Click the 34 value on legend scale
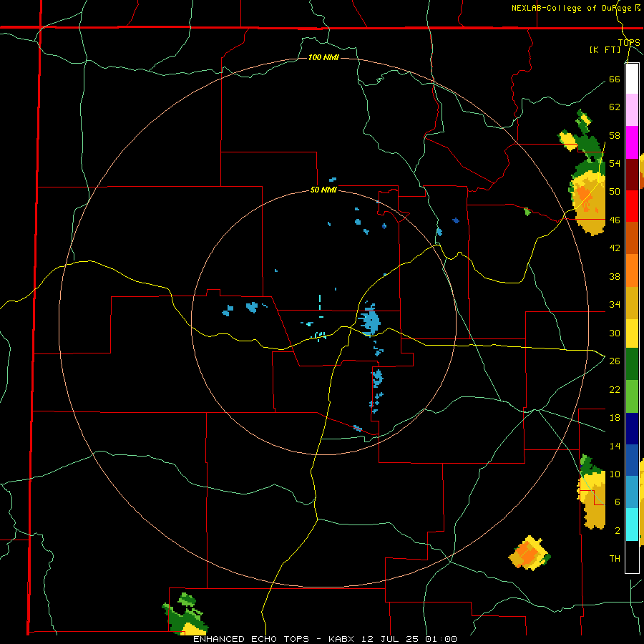The height and width of the screenshot is (644, 644). (615, 305)
